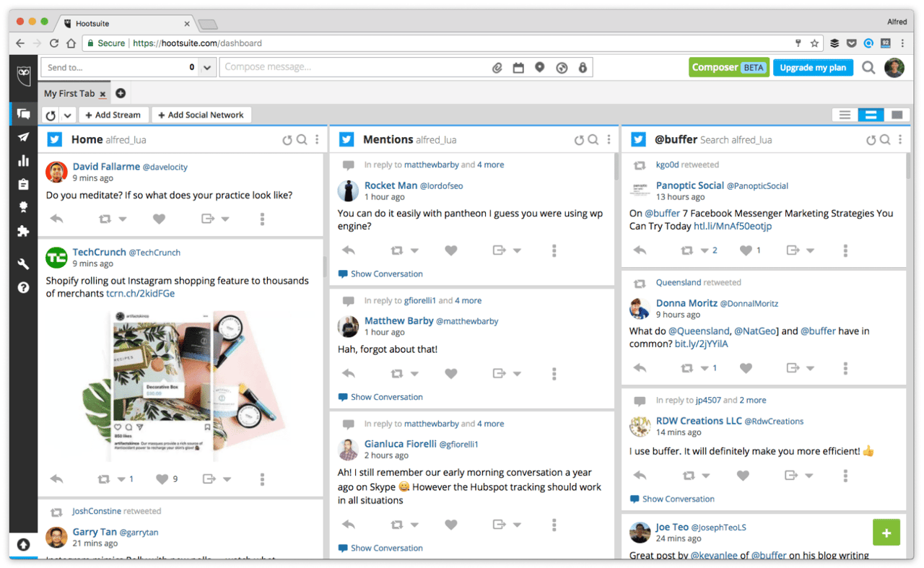Open send-to dropdown on David Fallarme's tweet
Screen dimensions: 924x568
tap(225, 219)
